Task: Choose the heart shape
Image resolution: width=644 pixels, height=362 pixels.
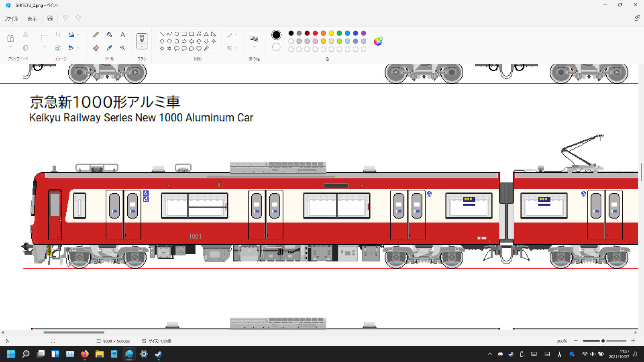Action: [x=199, y=48]
